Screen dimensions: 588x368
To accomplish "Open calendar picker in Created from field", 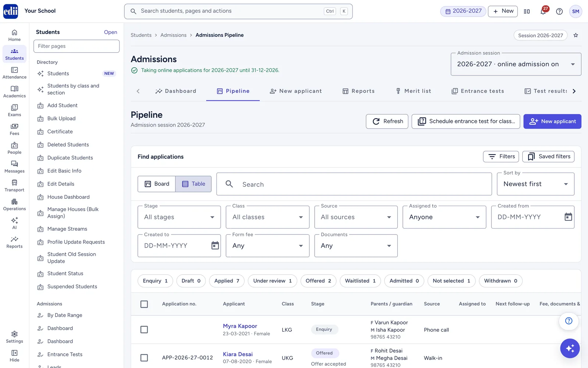I will point(568,217).
